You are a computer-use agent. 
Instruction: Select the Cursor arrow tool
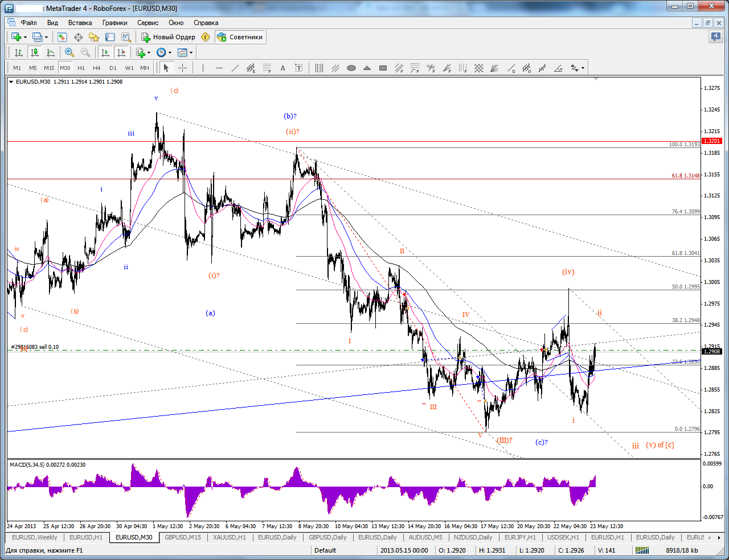(166, 68)
